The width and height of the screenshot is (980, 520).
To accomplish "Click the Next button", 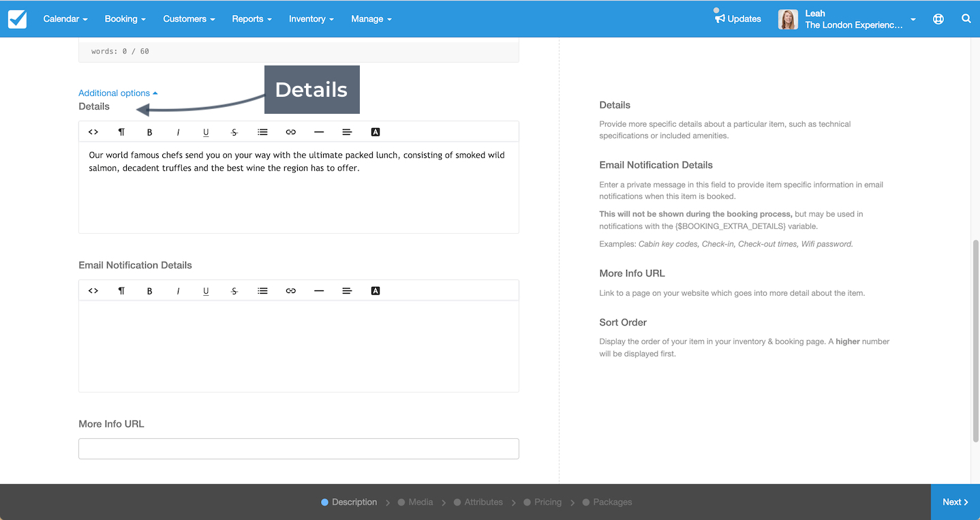I will [x=955, y=502].
